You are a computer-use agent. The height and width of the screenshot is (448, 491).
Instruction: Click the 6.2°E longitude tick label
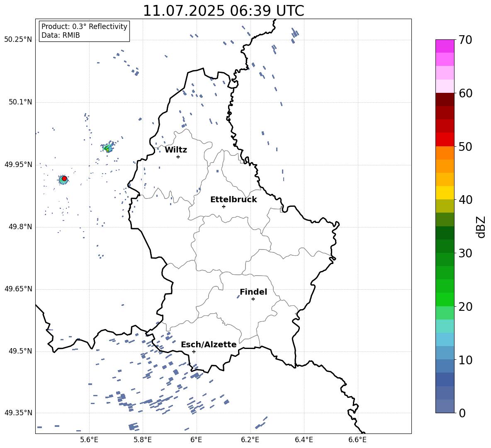pos(250,440)
